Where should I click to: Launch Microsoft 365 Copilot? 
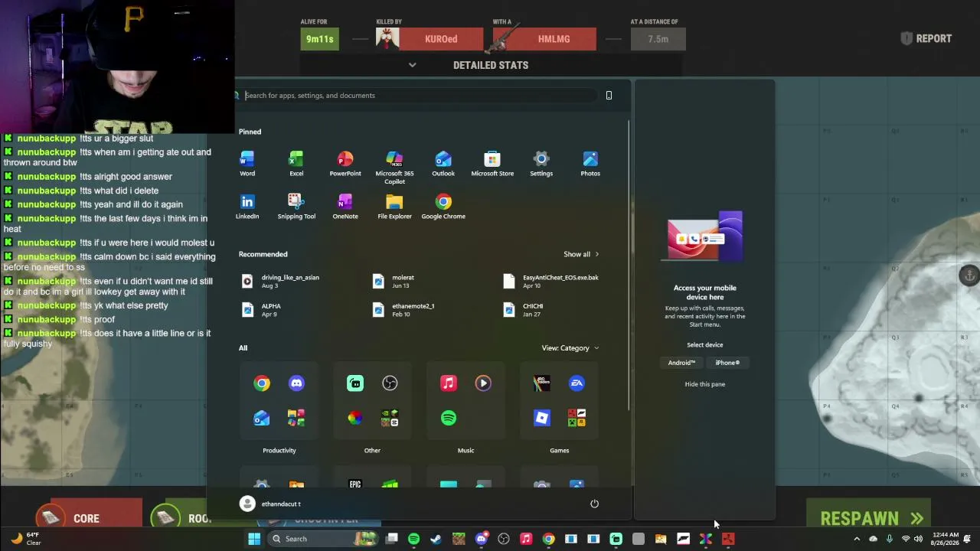[394, 167]
